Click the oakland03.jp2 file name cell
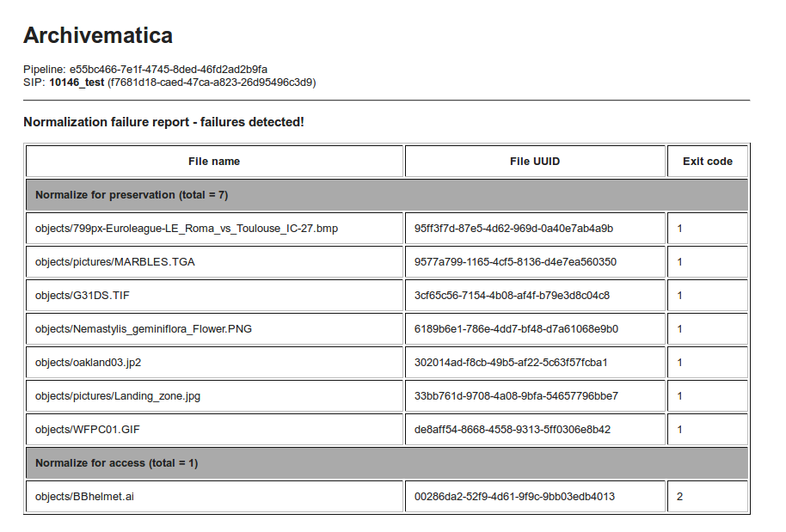 pyautogui.click(x=88, y=363)
